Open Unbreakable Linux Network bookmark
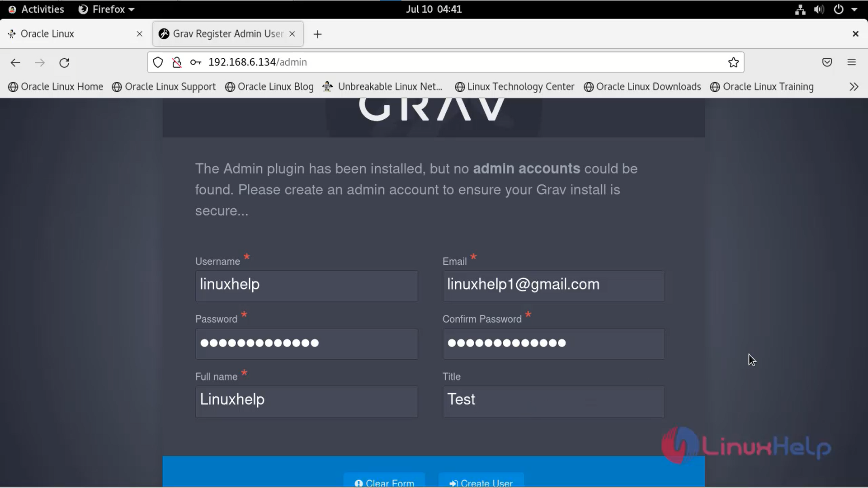 (x=382, y=87)
